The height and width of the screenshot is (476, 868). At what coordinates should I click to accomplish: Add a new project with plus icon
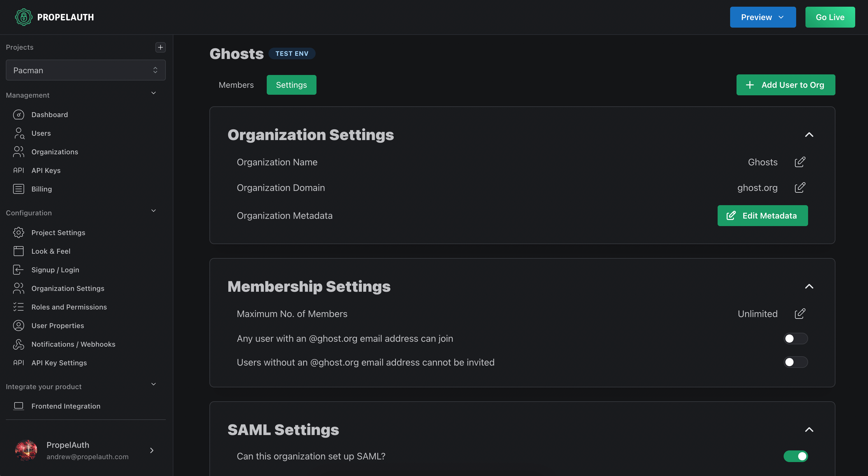tap(160, 47)
